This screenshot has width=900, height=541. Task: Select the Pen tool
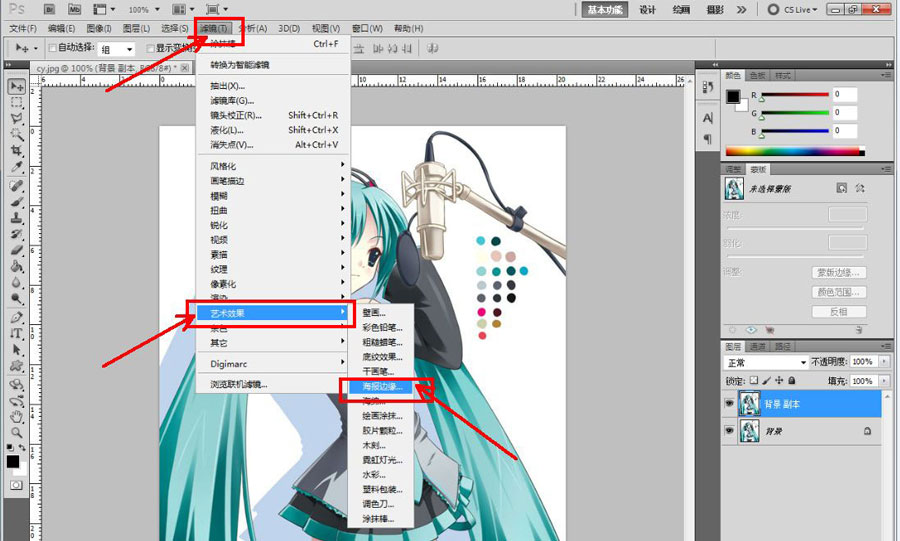17,317
